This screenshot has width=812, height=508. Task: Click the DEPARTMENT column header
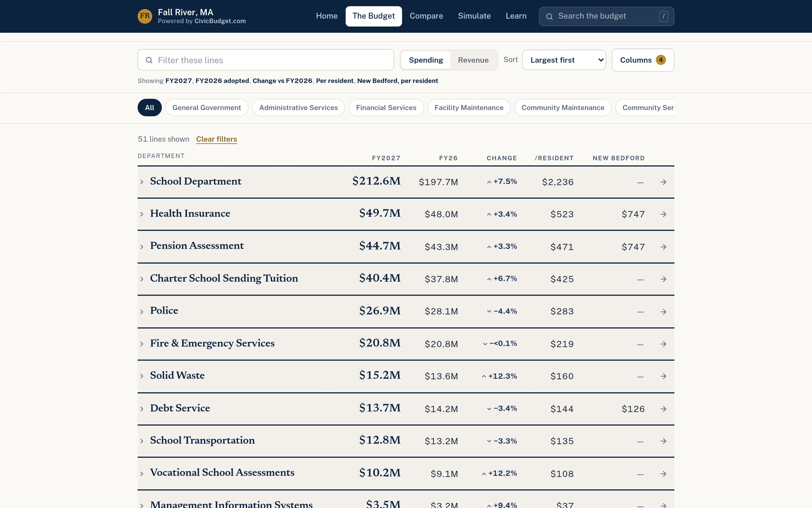[x=161, y=156]
